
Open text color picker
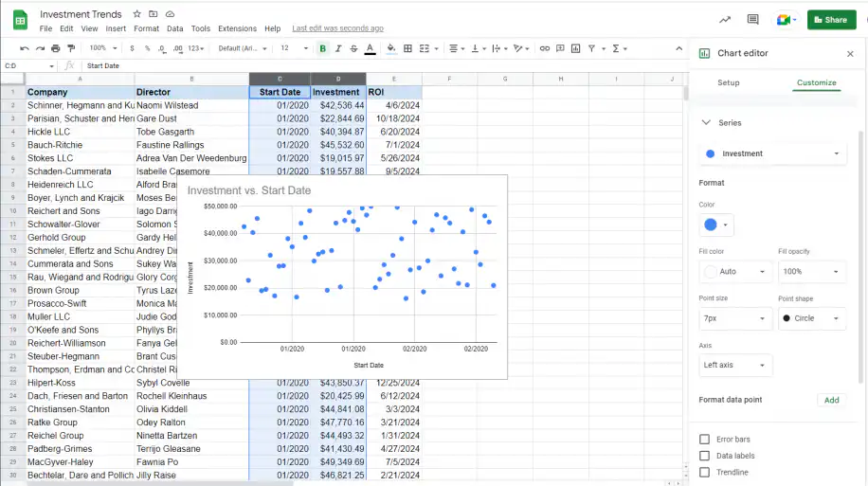370,48
